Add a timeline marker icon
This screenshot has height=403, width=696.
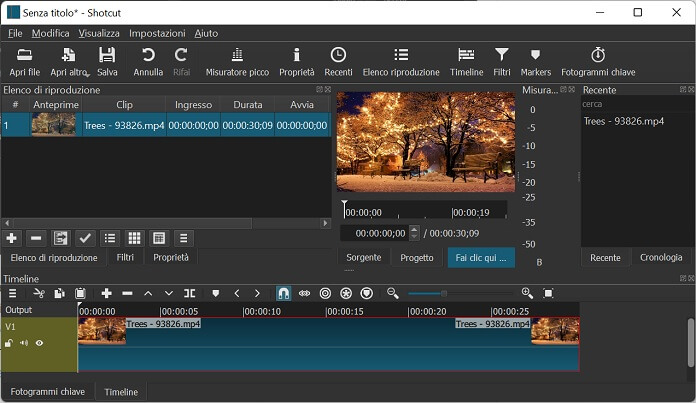pyautogui.click(x=216, y=293)
